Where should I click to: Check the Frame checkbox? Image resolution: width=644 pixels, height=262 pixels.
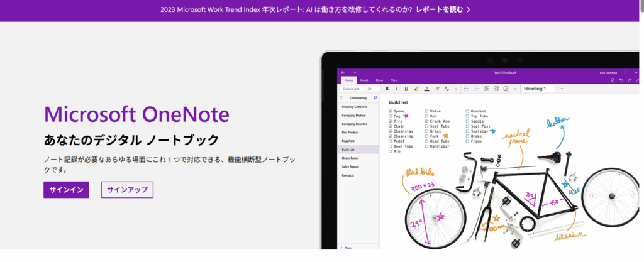click(x=467, y=141)
